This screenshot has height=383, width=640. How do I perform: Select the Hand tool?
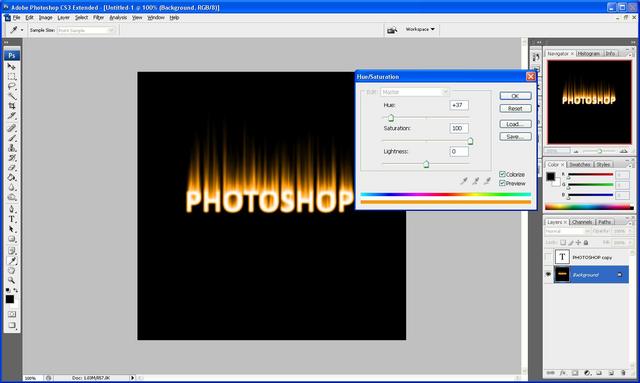tap(11, 271)
